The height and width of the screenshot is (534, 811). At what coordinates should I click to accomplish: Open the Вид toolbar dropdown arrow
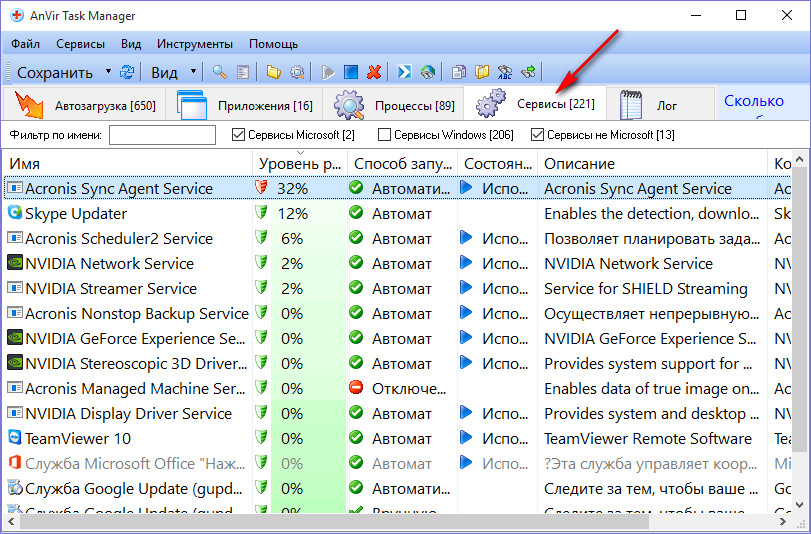pyautogui.click(x=193, y=71)
